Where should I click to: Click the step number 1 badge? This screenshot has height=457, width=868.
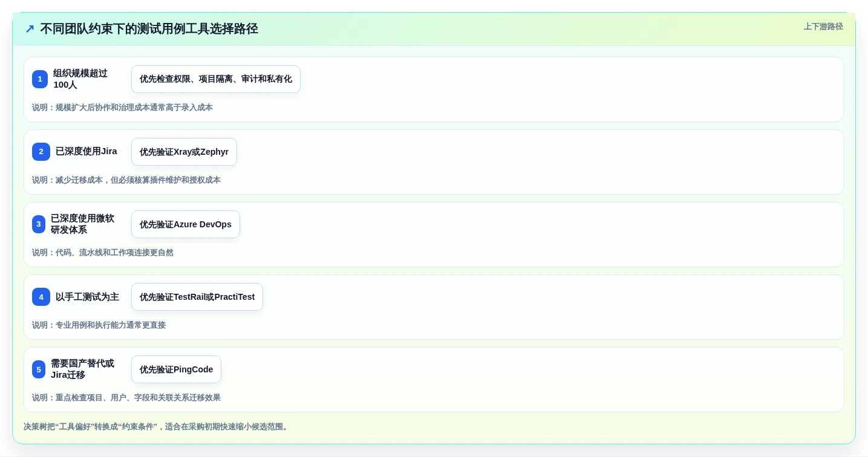point(40,79)
